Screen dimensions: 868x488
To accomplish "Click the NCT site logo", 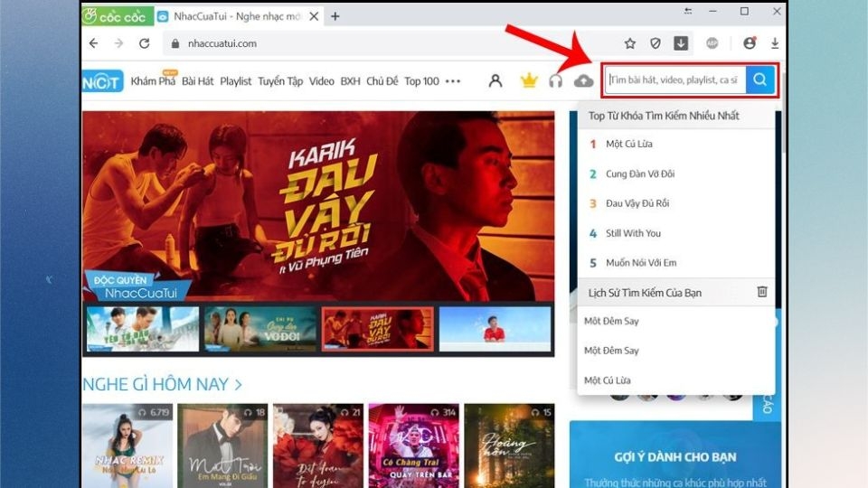I will tap(102, 81).
